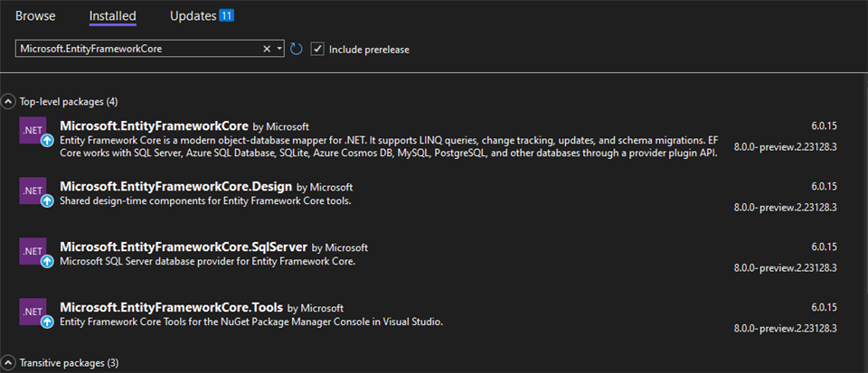868x373 pixels.
Task: Click the .NET icon of Microsoft.EntityFrameworkCore.Tools package
Action: click(x=33, y=312)
